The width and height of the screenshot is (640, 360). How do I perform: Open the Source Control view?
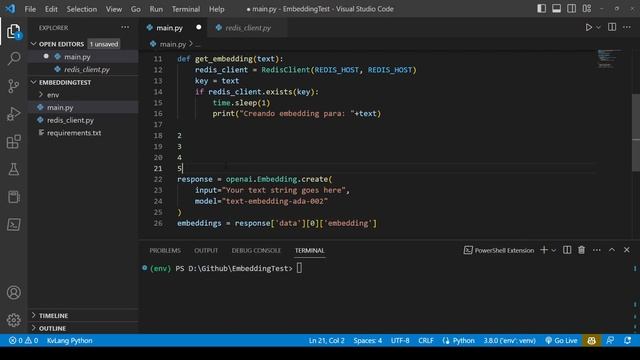click(x=13, y=86)
